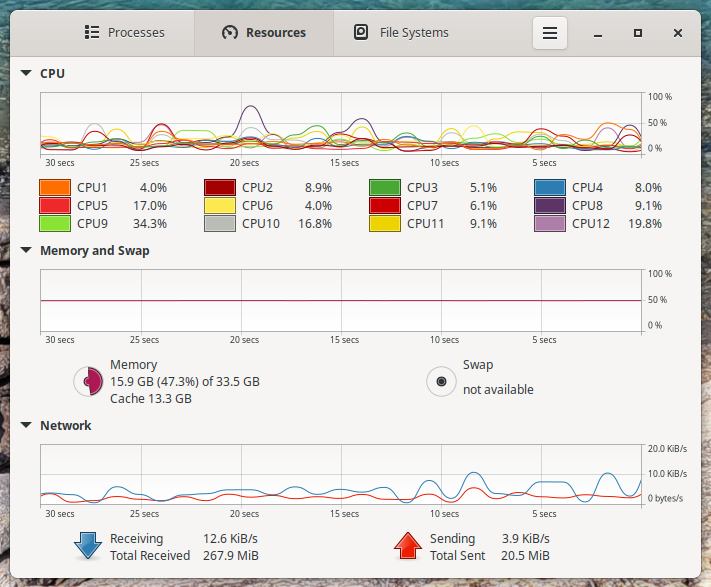
Task: Click the blue Receiving down arrow
Action: (88, 546)
